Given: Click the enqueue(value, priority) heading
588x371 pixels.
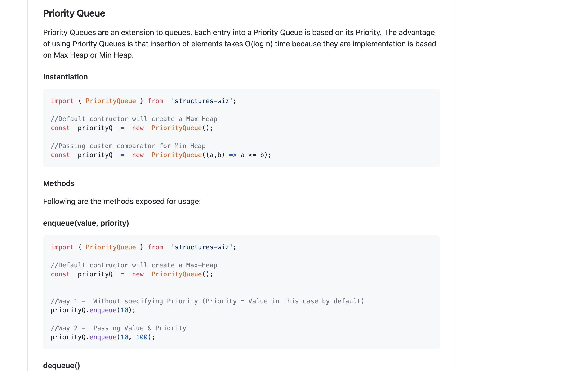Looking at the screenshot, I should pos(86,223).
